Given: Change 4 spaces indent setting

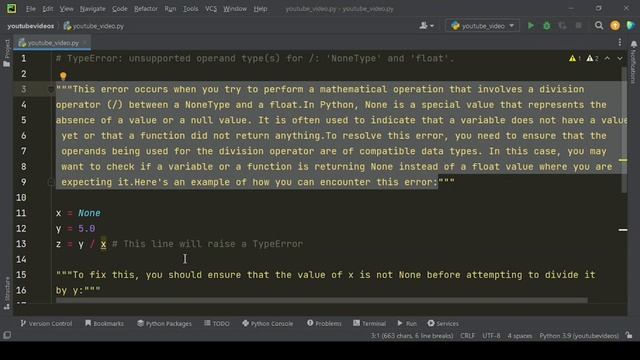Looking at the screenshot, I should (x=520, y=336).
